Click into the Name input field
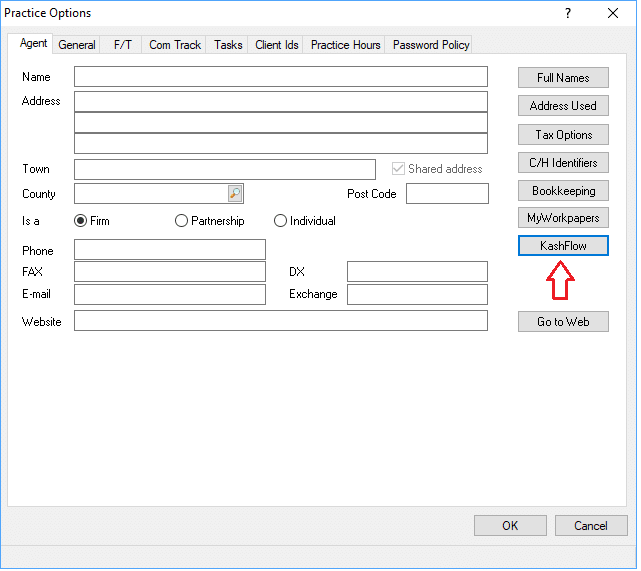The width and height of the screenshot is (641, 571). click(280, 77)
